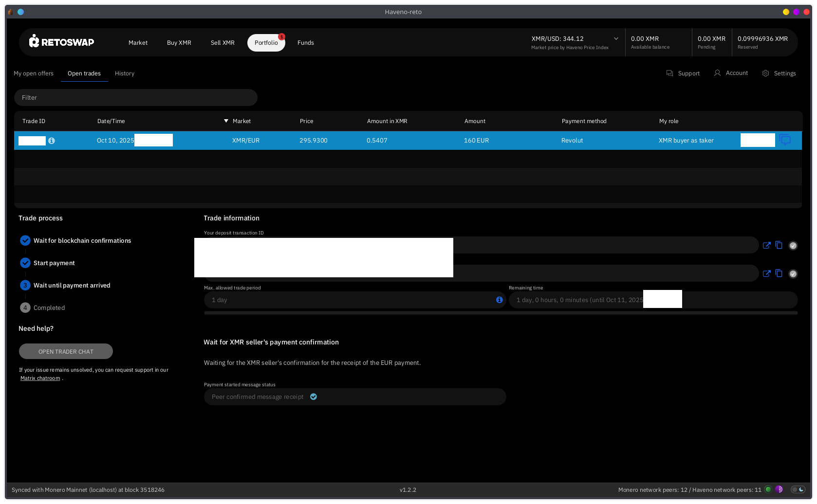
Task: Click the confirmation checkmark beside your deposit transaction
Action: pos(793,246)
